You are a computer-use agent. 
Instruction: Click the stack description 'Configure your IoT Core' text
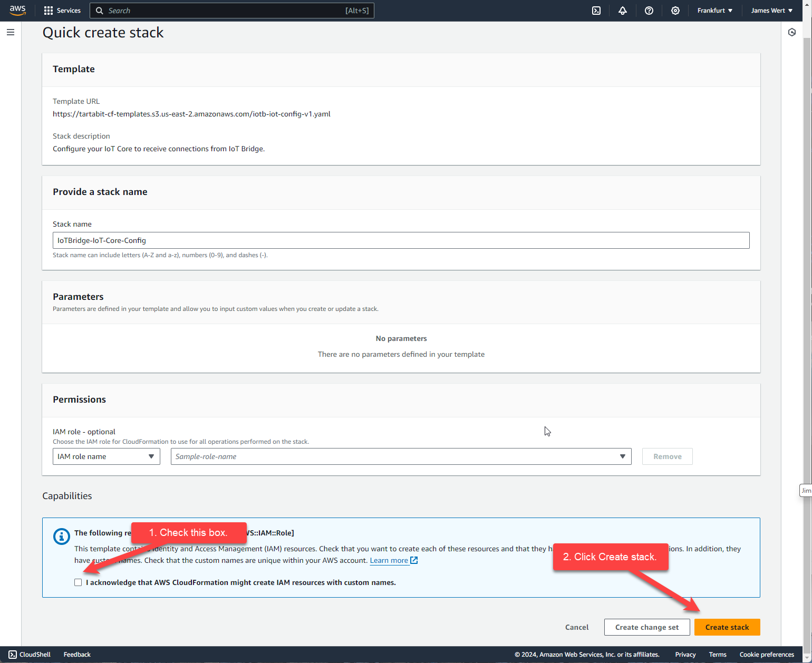coord(159,149)
